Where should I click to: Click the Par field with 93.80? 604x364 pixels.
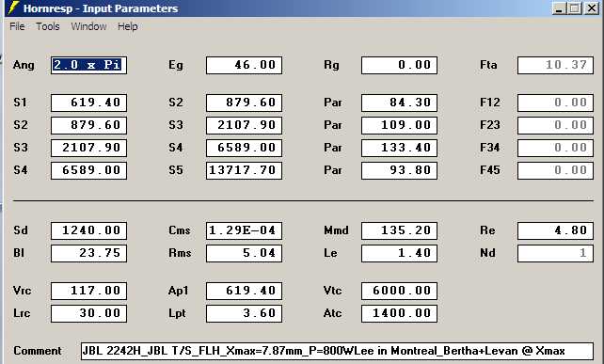[x=399, y=170]
